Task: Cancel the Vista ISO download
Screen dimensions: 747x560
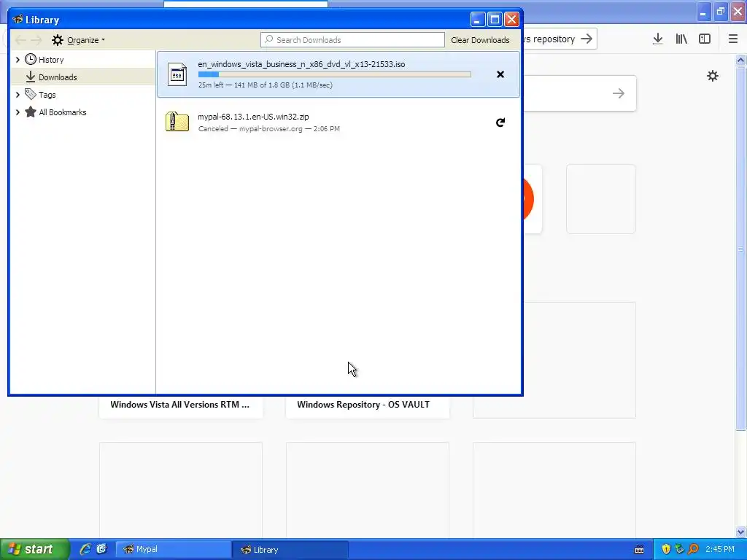Action: 500,74
